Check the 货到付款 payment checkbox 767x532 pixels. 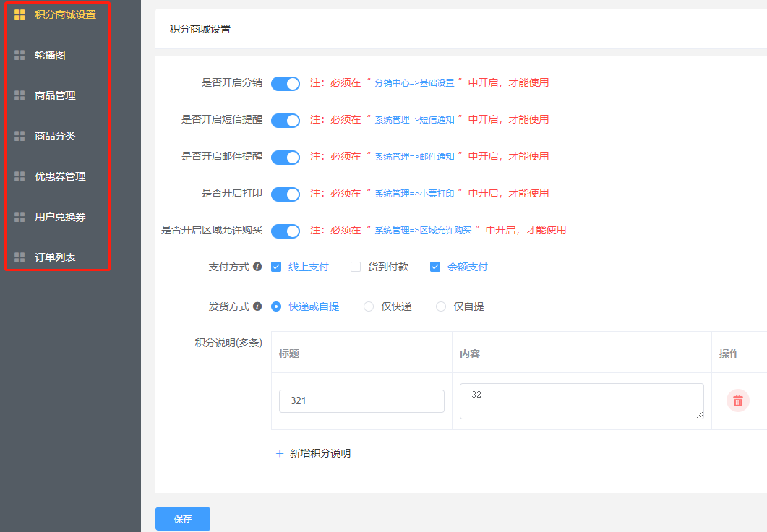(x=356, y=267)
